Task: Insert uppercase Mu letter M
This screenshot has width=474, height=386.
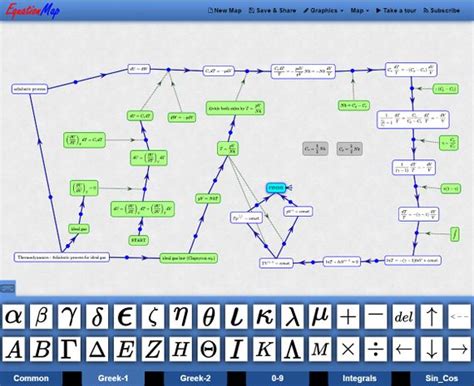Action: click(320, 349)
